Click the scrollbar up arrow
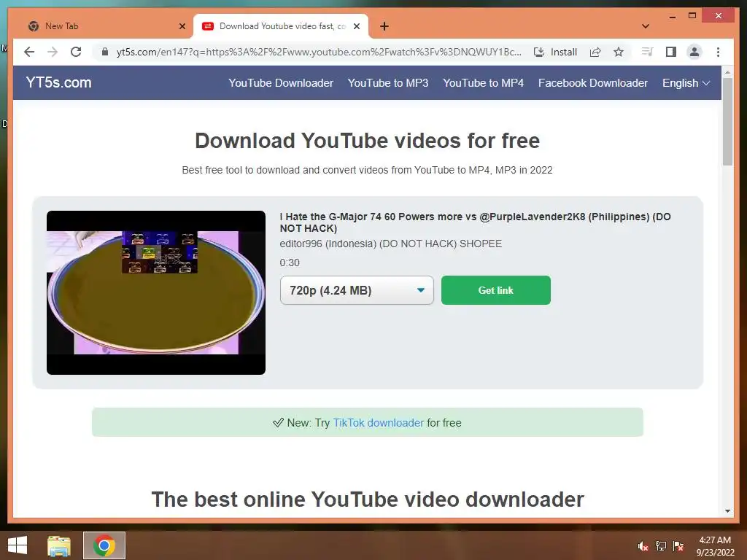This screenshot has height=560, width=747. [727, 72]
